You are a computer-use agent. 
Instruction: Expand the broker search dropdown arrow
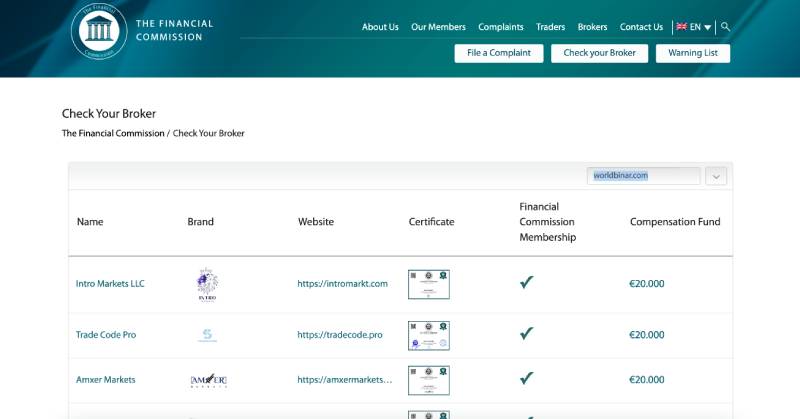[x=716, y=176]
